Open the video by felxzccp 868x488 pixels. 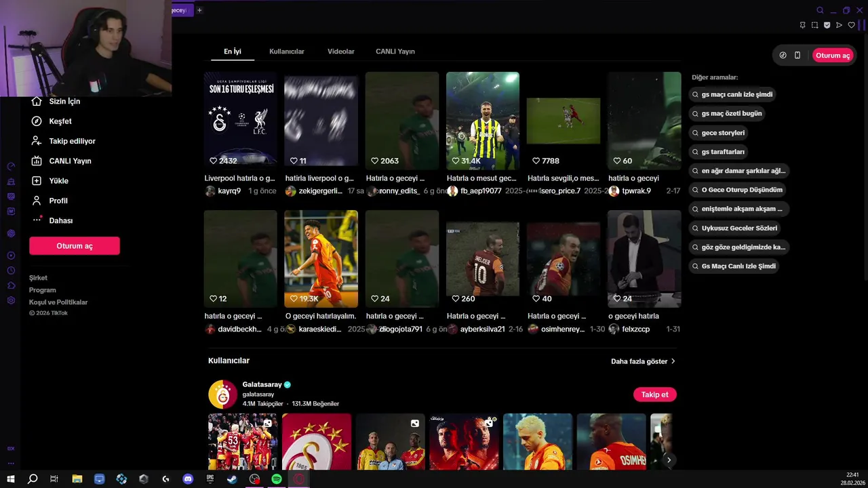pos(644,259)
